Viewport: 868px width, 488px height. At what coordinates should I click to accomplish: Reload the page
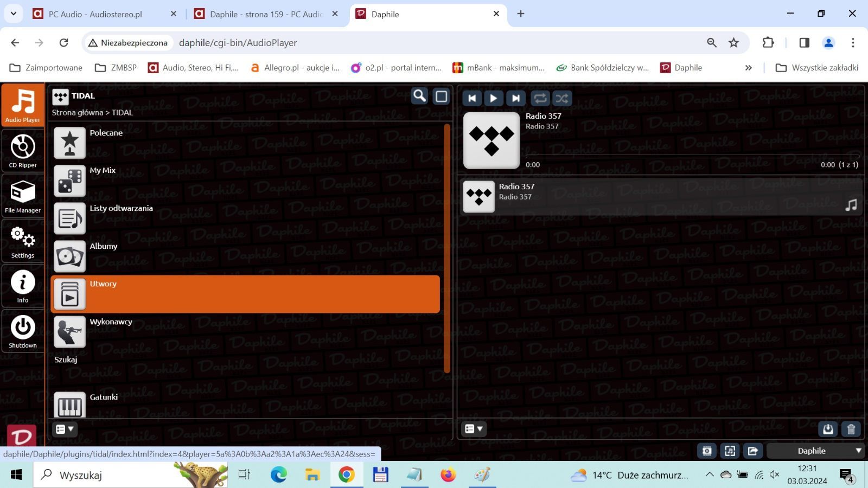(64, 42)
